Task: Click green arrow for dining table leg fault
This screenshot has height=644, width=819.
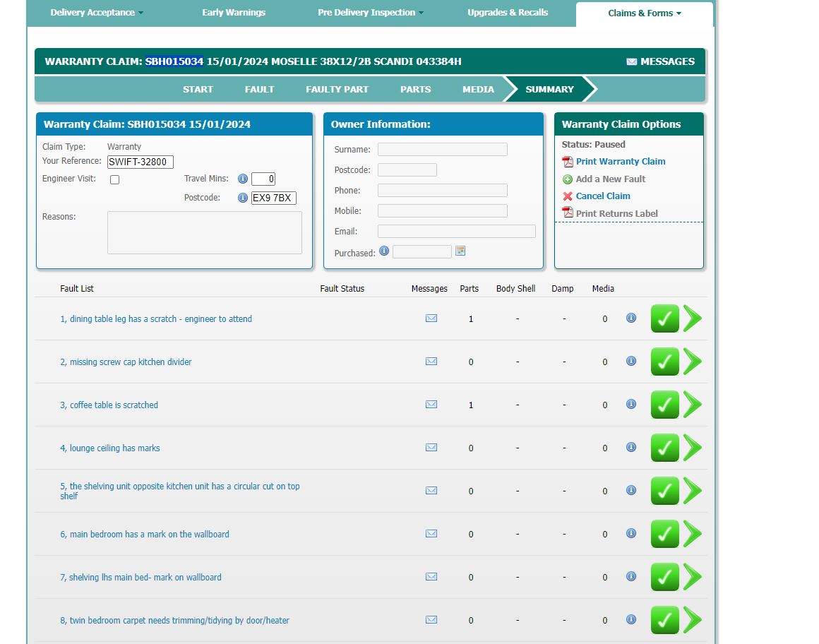Action: [693, 318]
